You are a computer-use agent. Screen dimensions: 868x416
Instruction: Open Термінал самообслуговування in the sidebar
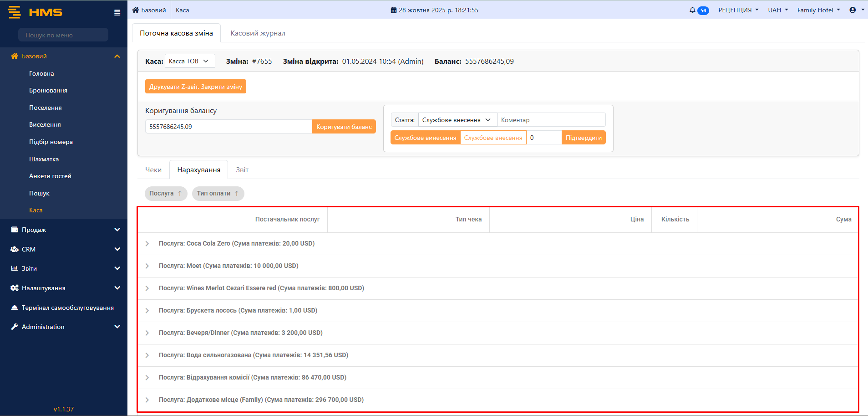click(67, 308)
